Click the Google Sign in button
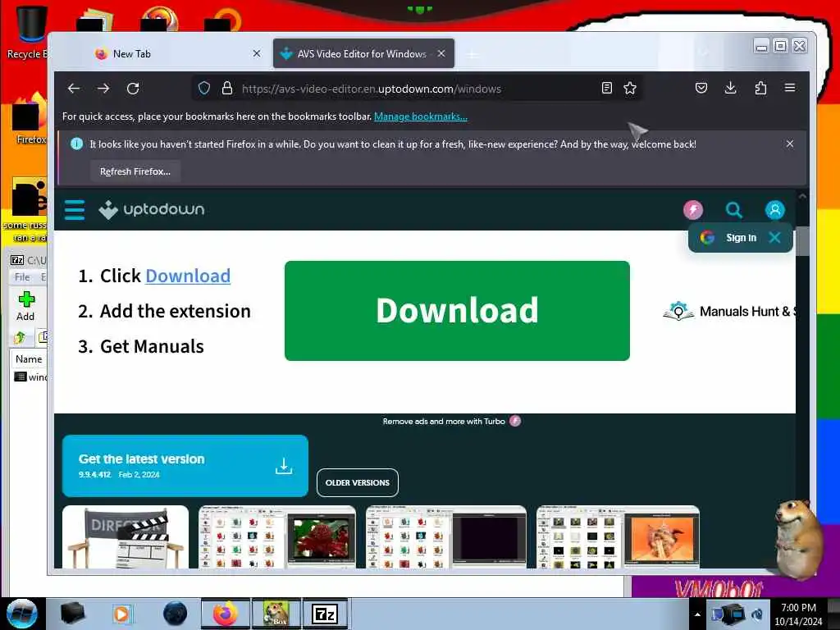Image resolution: width=840 pixels, height=630 pixels. pyautogui.click(x=729, y=237)
